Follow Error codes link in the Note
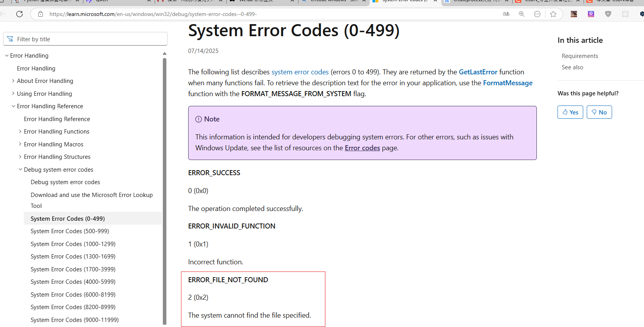This screenshot has width=644, height=327. click(x=362, y=148)
